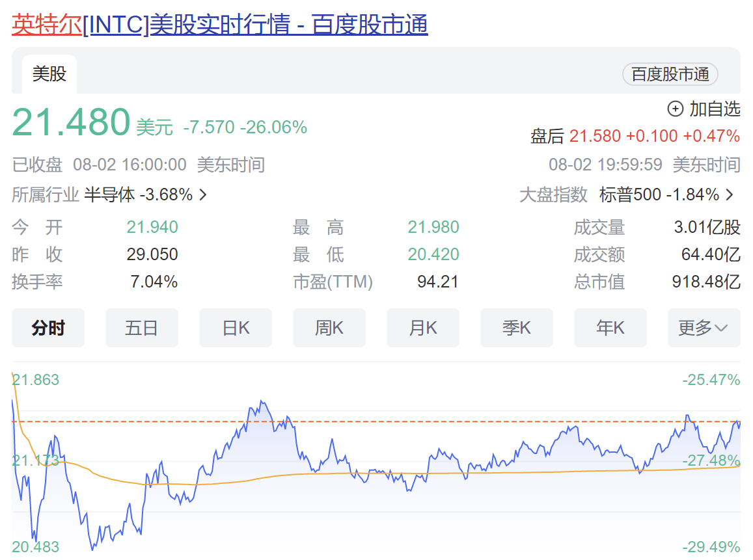Click the 百度股市通 badge button

tap(670, 74)
